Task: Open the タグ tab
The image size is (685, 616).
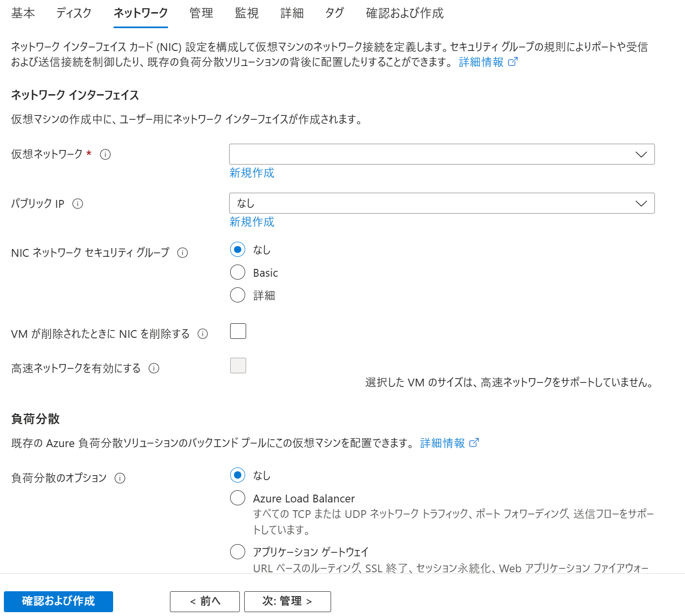Action: click(334, 13)
